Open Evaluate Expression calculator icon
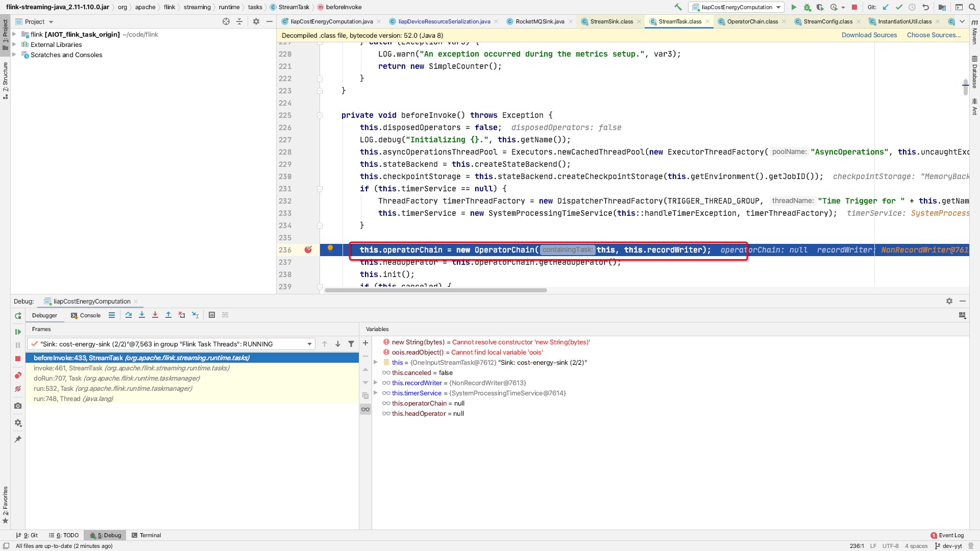The width and height of the screenshot is (980, 551). click(x=212, y=315)
